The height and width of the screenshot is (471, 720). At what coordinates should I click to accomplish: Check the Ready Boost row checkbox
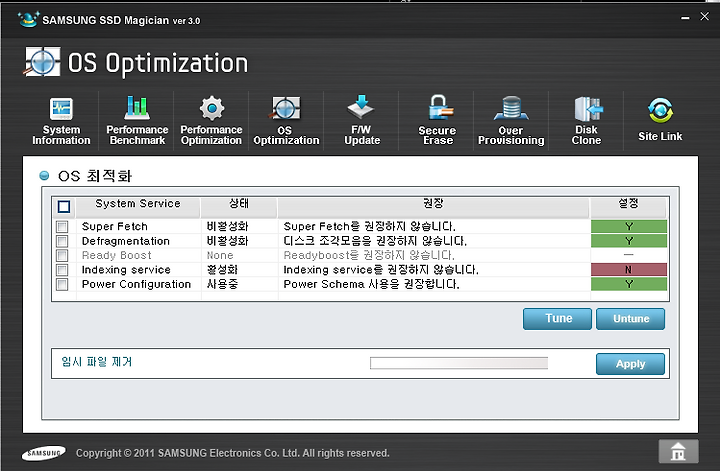tap(62, 255)
